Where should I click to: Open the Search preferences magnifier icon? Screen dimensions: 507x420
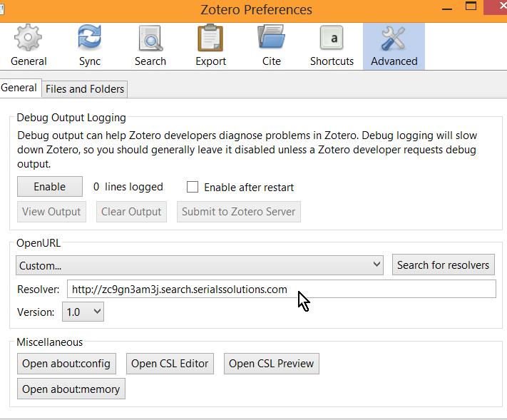tap(150, 39)
